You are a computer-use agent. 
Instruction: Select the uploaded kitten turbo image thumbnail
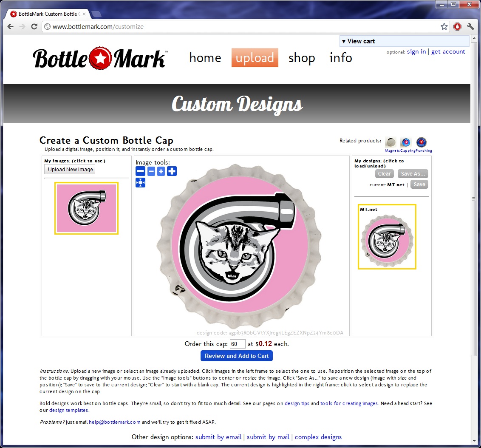point(87,208)
